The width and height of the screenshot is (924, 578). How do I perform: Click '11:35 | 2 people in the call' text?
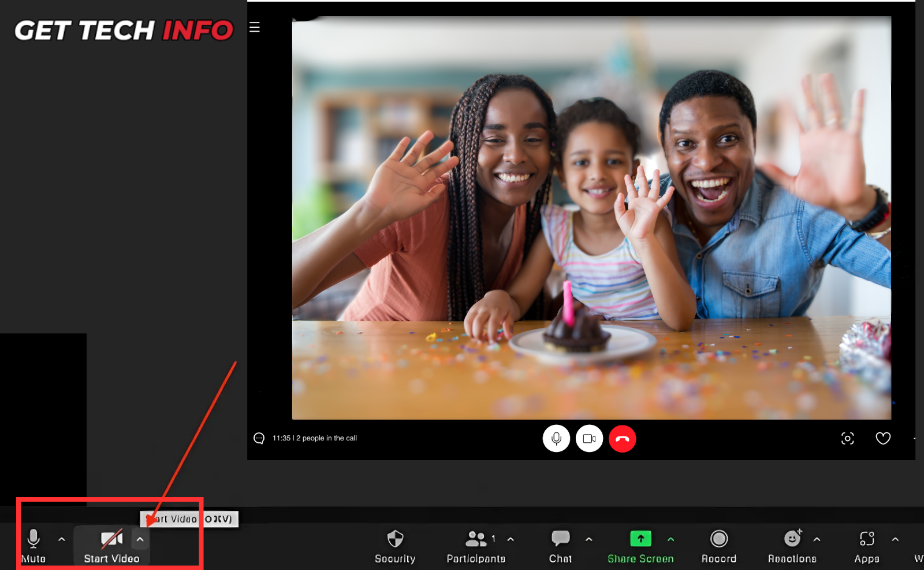tap(315, 438)
